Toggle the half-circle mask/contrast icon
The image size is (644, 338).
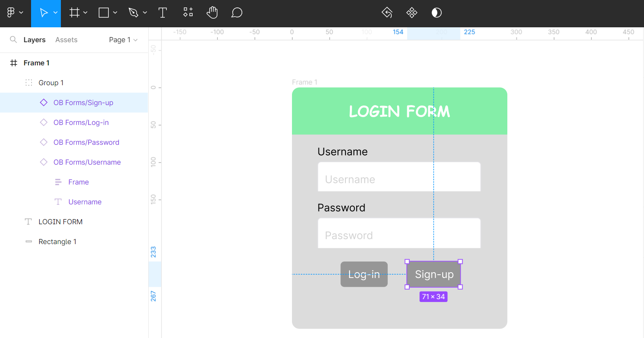tap(437, 13)
